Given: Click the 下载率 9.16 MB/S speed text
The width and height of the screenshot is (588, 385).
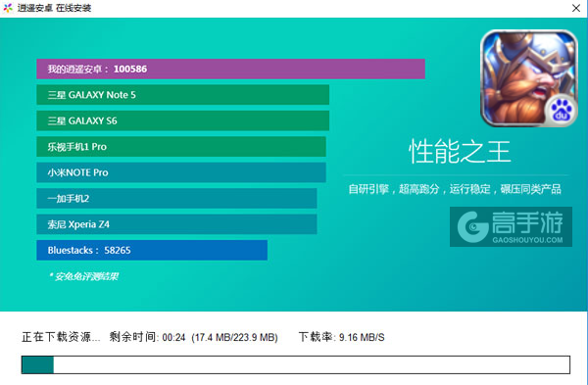Looking at the screenshot, I should 342,337.
